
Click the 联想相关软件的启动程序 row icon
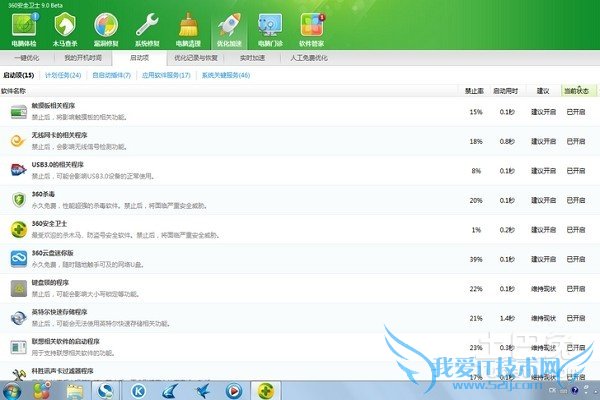(x=18, y=347)
